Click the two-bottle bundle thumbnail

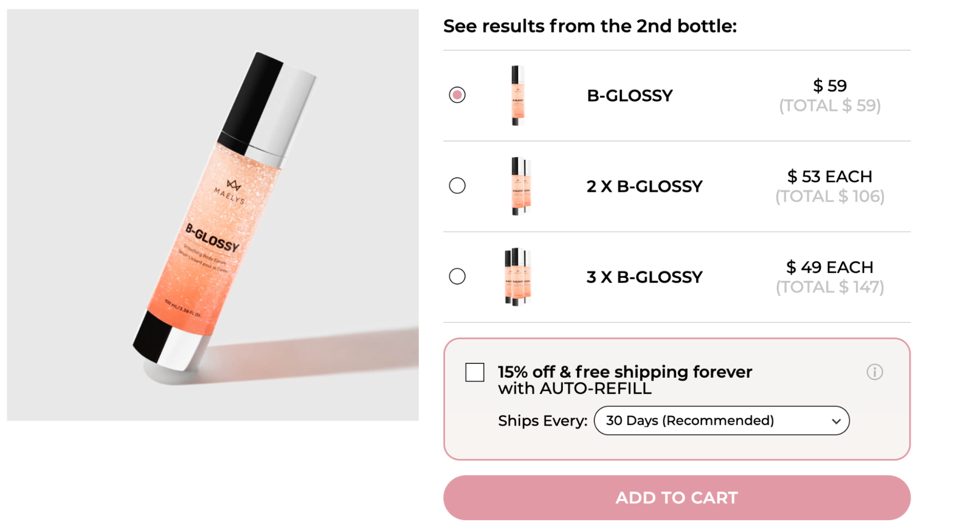[x=521, y=186]
